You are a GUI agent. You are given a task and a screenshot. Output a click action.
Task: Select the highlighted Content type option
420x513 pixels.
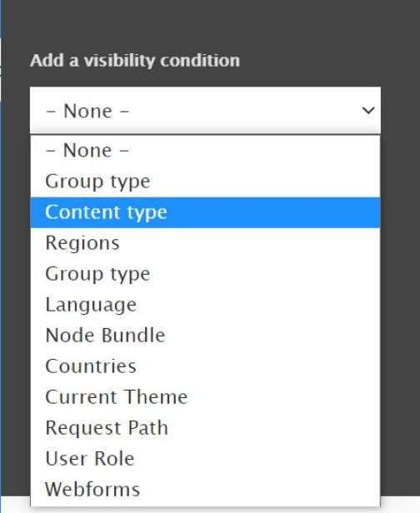pos(205,212)
